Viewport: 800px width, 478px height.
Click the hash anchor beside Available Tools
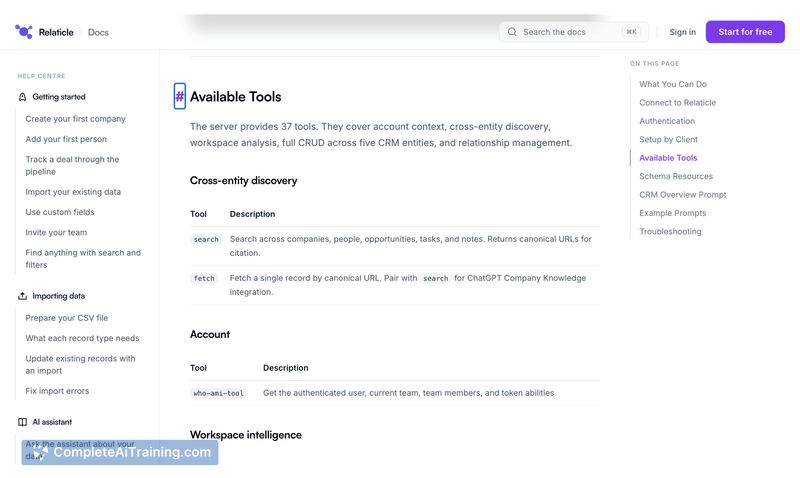(x=180, y=96)
